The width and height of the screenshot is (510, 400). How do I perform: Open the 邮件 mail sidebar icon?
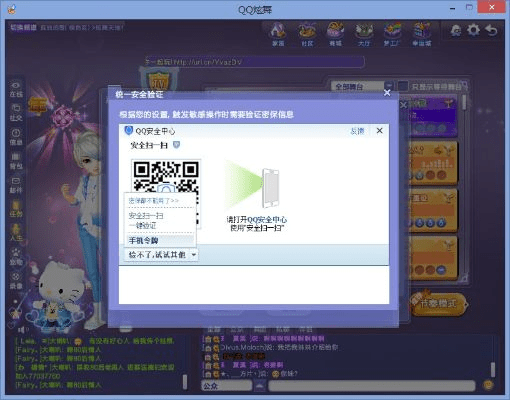[x=16, y=185]
